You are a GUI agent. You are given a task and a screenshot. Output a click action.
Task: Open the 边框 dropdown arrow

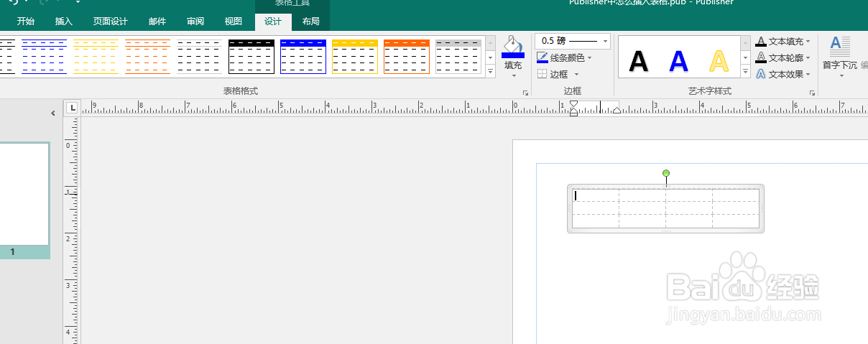point(576,74)
